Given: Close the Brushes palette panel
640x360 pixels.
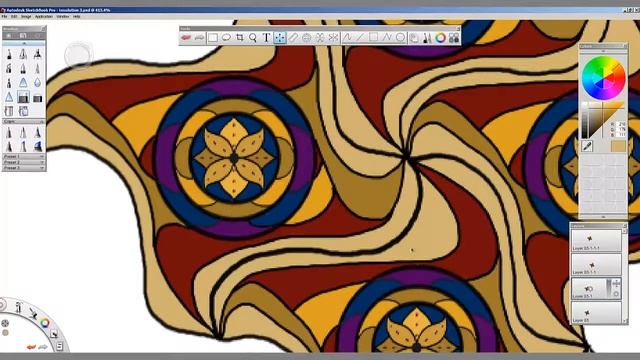Looking at the screenshot, I should pyautogui.click(x=43, y=29).
